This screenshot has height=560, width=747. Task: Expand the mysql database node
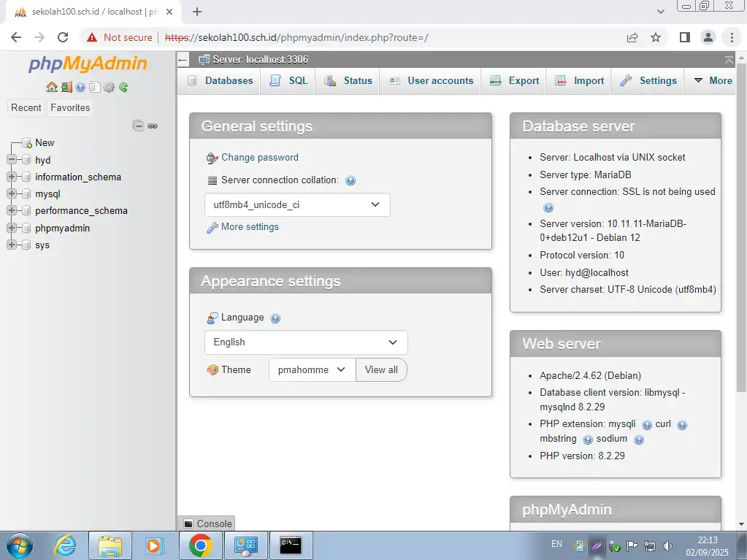point(12,193)
